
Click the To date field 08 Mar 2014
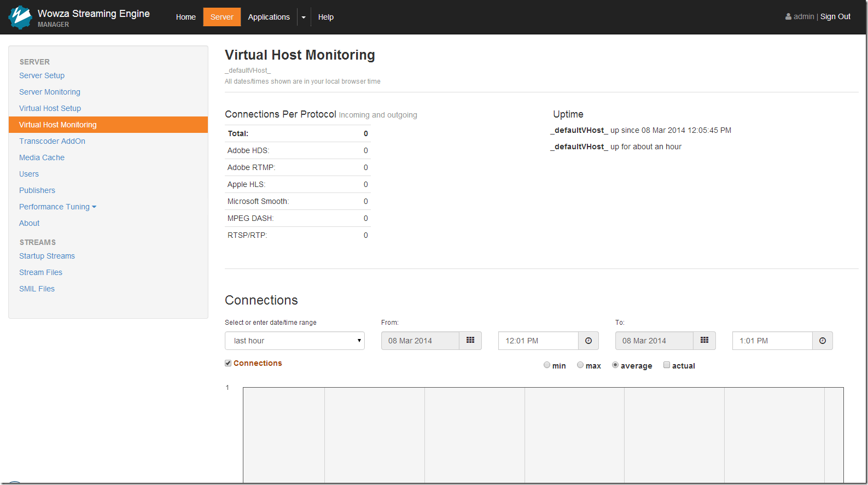coord(654,341)
